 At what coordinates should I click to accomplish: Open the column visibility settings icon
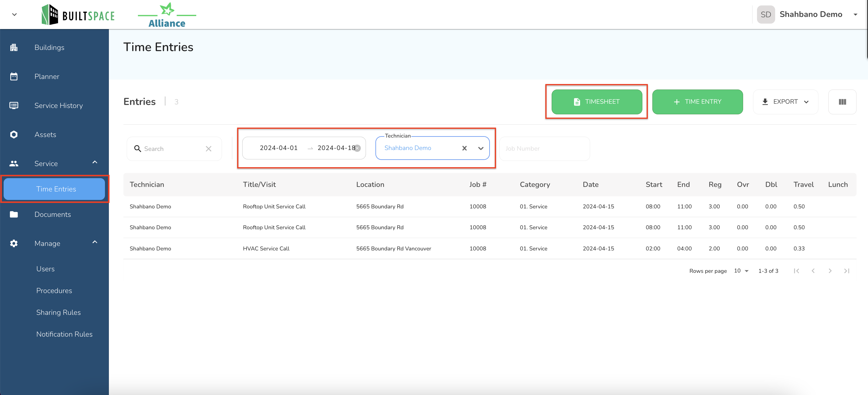[842, 102]
